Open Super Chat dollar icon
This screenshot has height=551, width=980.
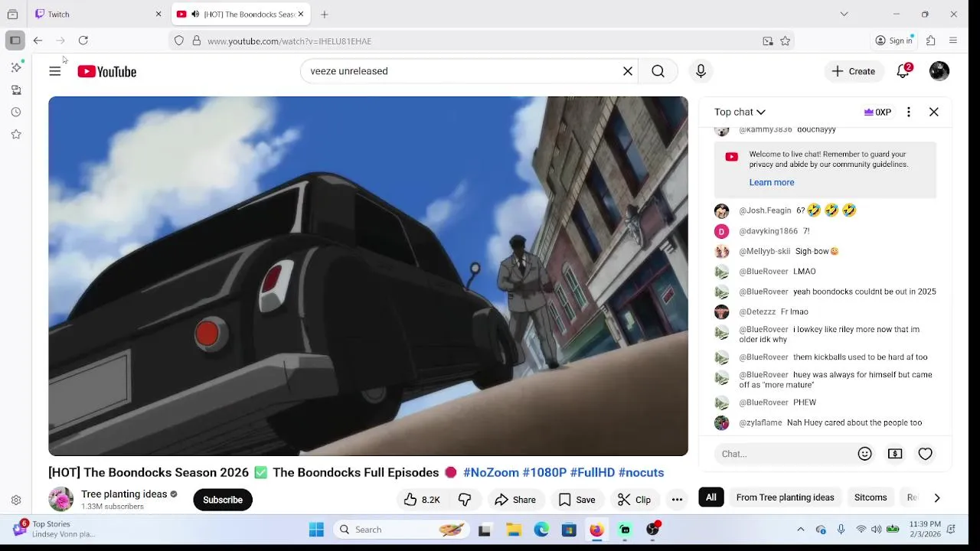(x=895, y=454)
